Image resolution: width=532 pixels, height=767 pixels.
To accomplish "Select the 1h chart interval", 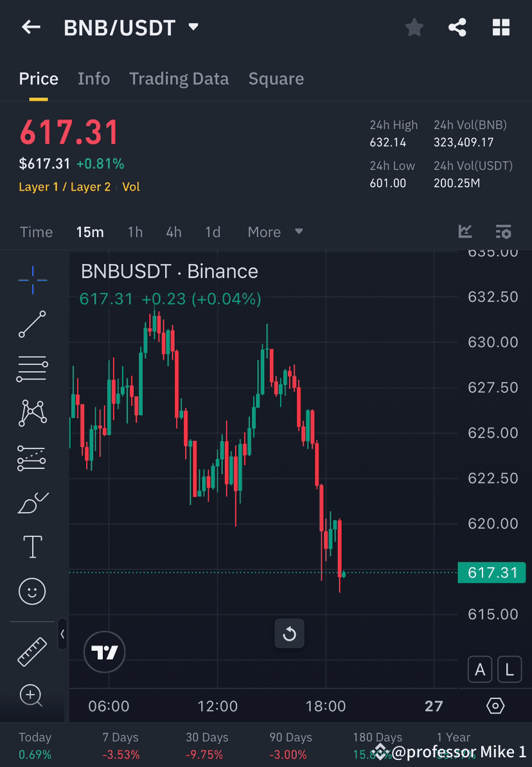I will [x=135, y=232].
